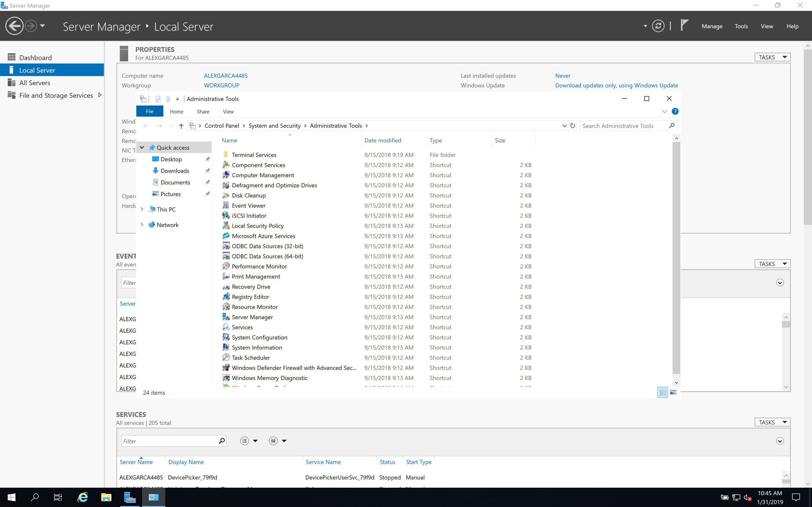
Task: Click the Event Viewer shortcut icon
Action: [x=226, y=206]
